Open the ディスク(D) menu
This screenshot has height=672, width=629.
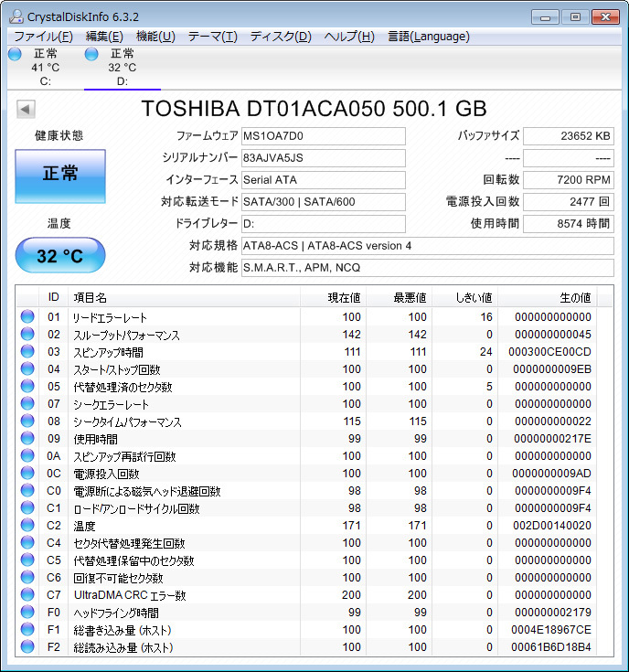click(281, 37)
